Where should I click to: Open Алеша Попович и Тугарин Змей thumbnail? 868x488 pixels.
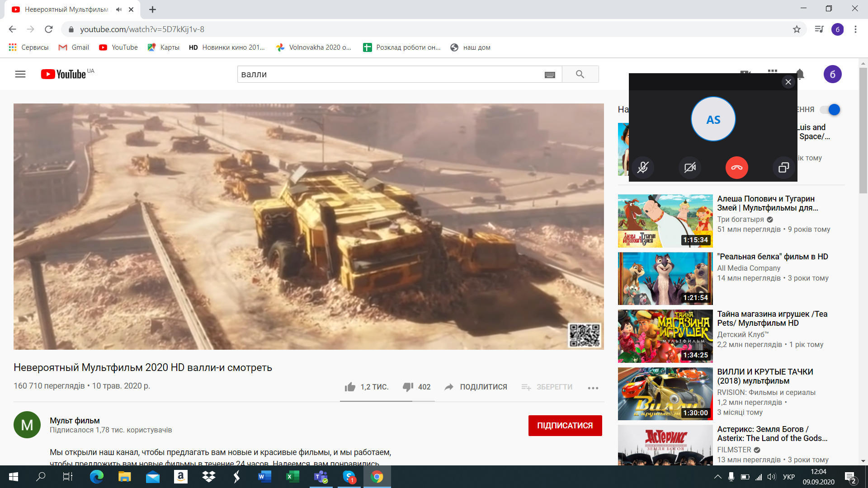(665, 221)
